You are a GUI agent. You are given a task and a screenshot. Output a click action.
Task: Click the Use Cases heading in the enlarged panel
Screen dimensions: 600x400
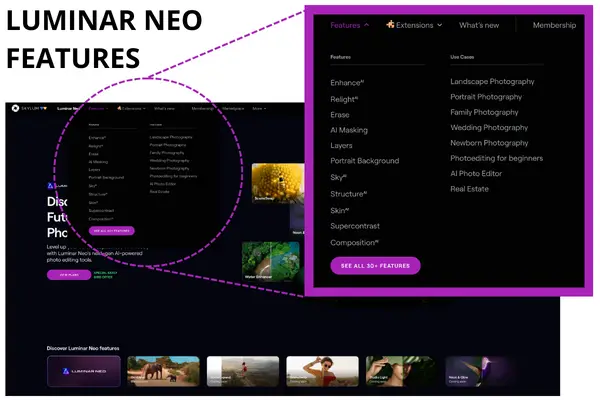tap(462, 57)
